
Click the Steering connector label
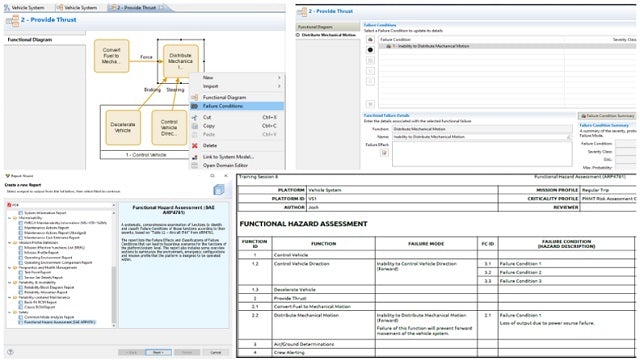175,89
